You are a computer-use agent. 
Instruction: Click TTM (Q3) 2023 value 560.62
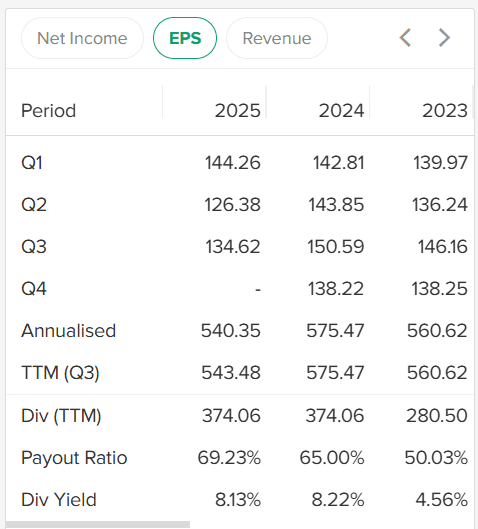pyautogui.click(x=437, y=373)
